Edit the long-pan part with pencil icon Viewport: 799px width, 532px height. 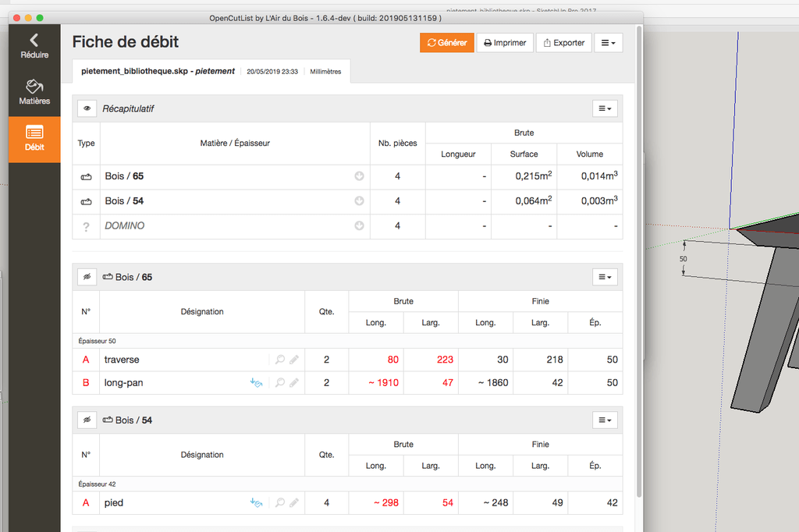click(294, 383)
